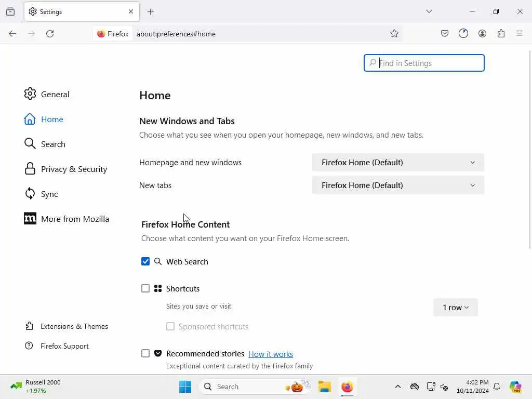Toggle the Sponsored shortcuts checkbox

pyautogui.click(x=170, y=326)
